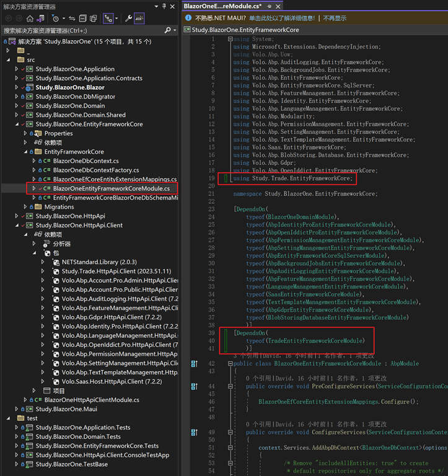
Task: Open the Solution Explorer search options dropdown
Action: coord(175,30)
